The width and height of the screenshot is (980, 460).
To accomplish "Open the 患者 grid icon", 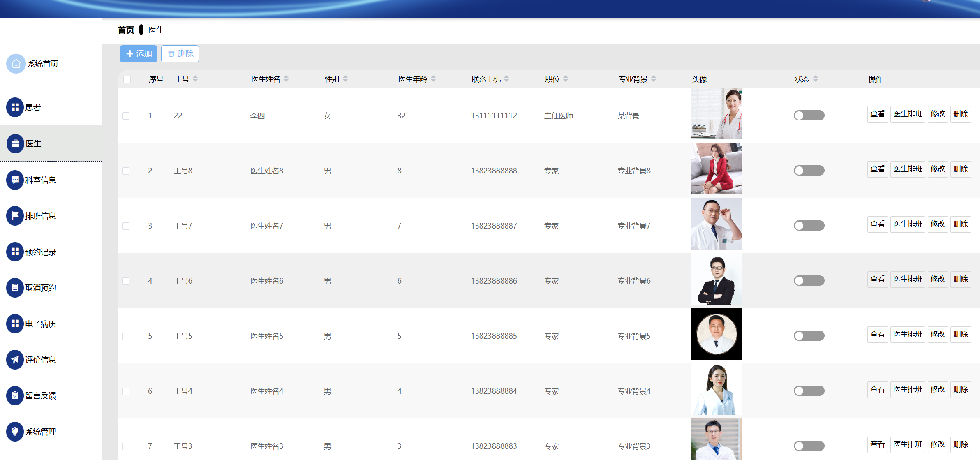I will 15,107.
